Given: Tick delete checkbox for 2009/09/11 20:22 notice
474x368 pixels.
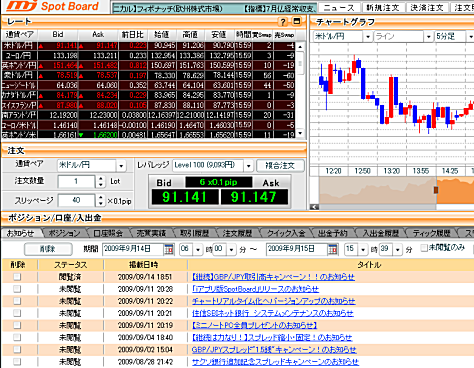Looking at the screenshot, I should pos(17,301).
